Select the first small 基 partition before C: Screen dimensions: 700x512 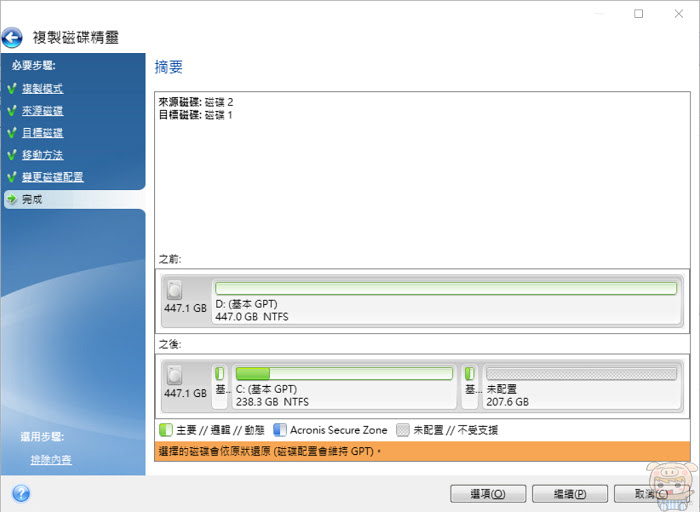220,386
